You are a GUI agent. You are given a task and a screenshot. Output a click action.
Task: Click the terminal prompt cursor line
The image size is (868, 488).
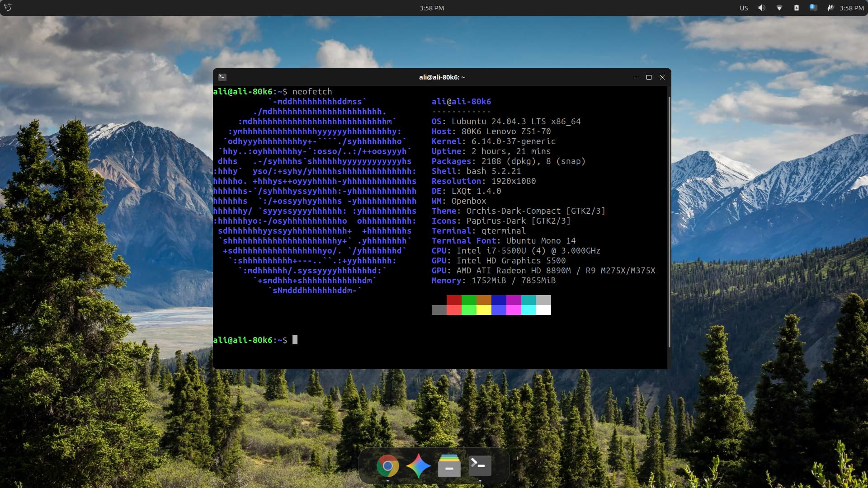295,340
